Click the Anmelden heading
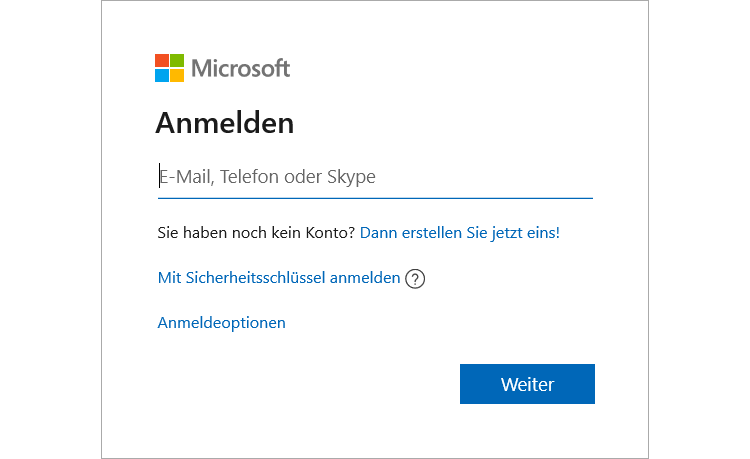This screenshot has height=459, width=750. click(x=225, y=123)
